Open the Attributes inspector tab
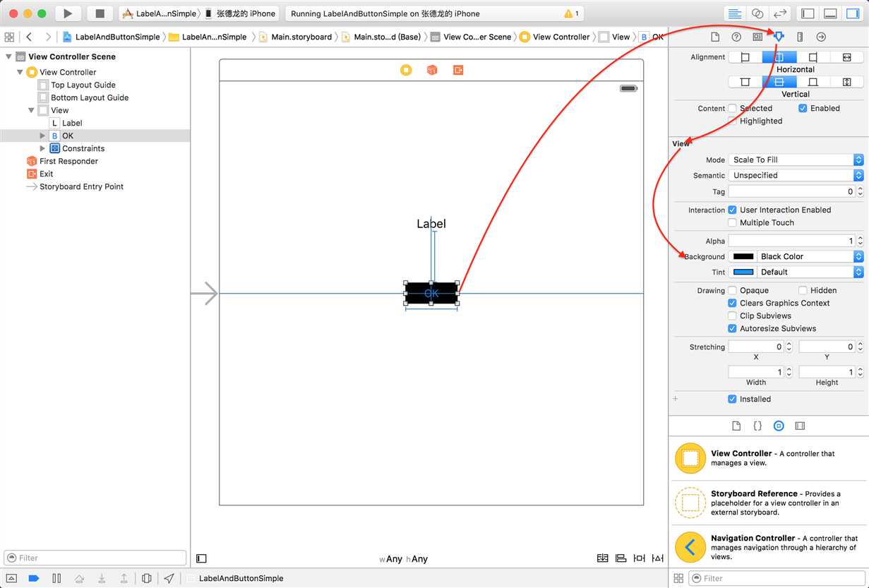Image resolution: width=869 pixels, height=588 pixels. pos(779,37)
